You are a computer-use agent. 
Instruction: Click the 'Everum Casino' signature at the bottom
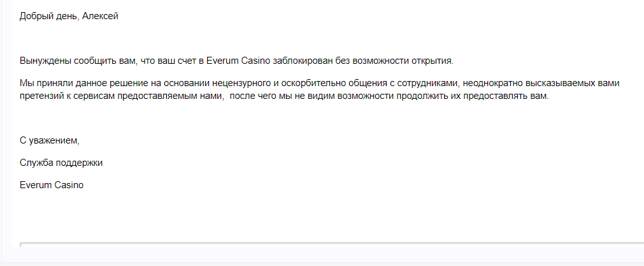[x=52, y=185]
